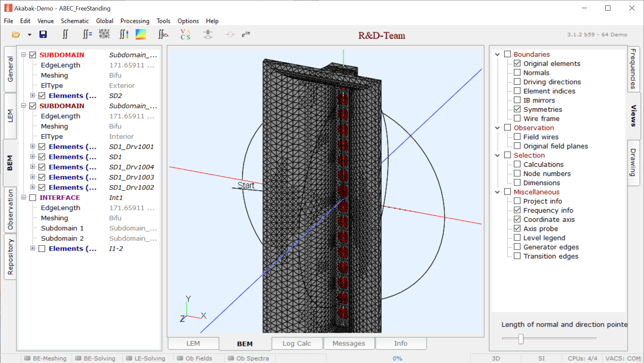Open the Info tab below the viewport

tap(401, 343)
